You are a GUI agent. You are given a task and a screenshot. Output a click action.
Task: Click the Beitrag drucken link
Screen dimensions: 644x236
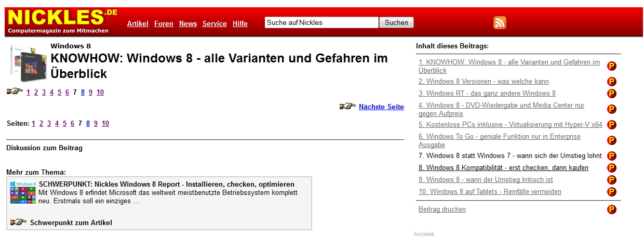point(442,209)
